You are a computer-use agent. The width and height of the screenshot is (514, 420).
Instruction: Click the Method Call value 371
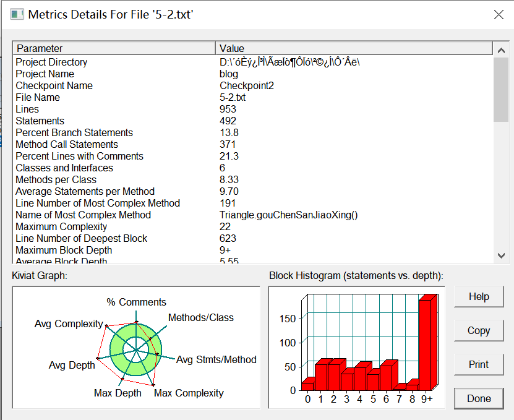click(x=228, y=144)
